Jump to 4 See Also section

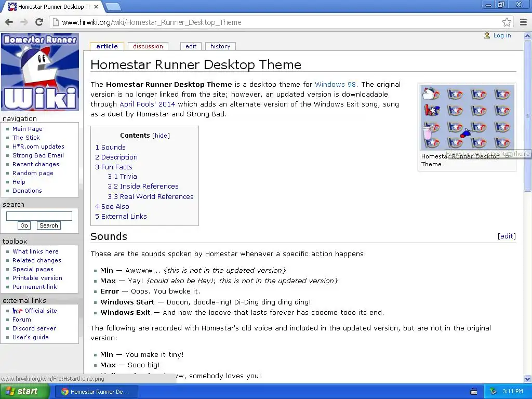[112, 206]
